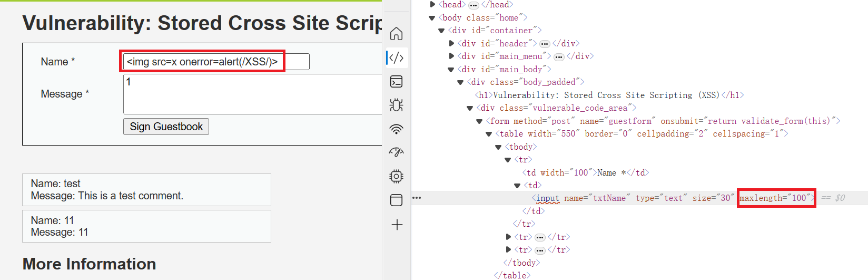This screenshot has width=868, height=280.
Task: Open the Memory chip icon panel
Action: pos(396,176)
